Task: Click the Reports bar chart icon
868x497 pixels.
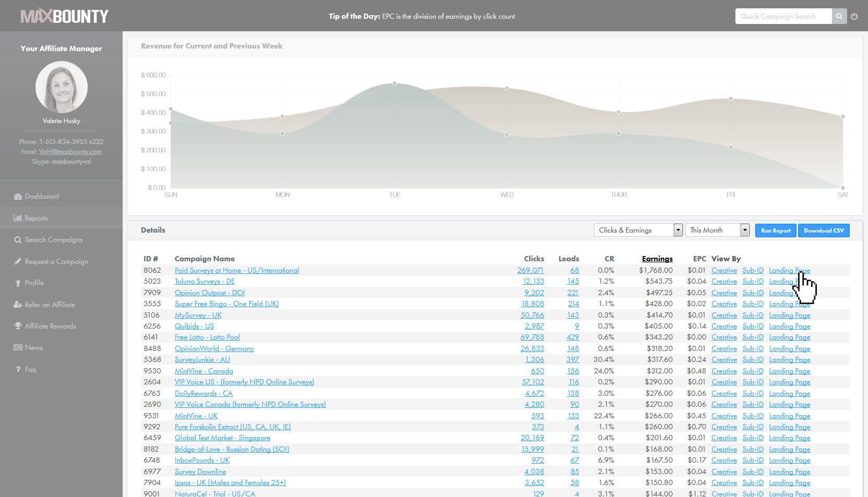Action: (18, 218)
